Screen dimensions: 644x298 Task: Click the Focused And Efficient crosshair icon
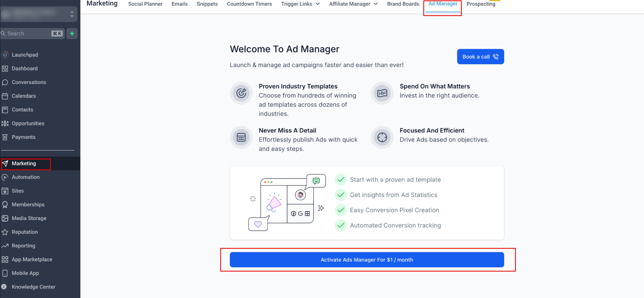pos(382,137)
